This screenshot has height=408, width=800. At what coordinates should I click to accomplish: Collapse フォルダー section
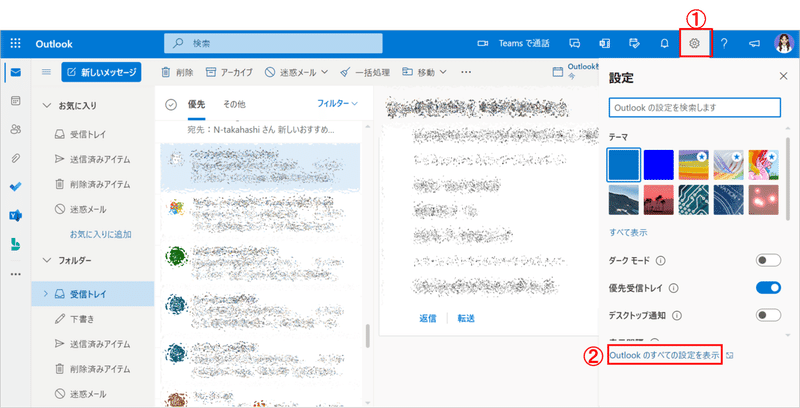[x=47, y=261]
